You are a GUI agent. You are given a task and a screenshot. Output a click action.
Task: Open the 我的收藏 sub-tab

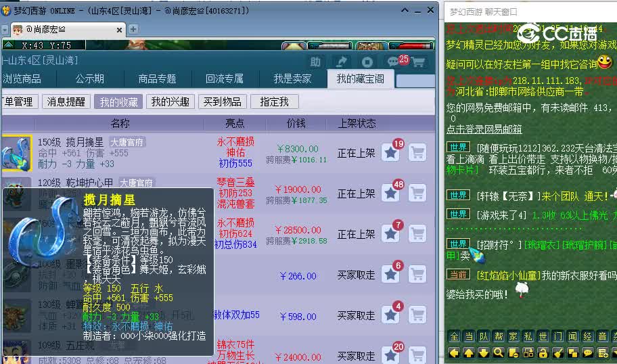118,102
